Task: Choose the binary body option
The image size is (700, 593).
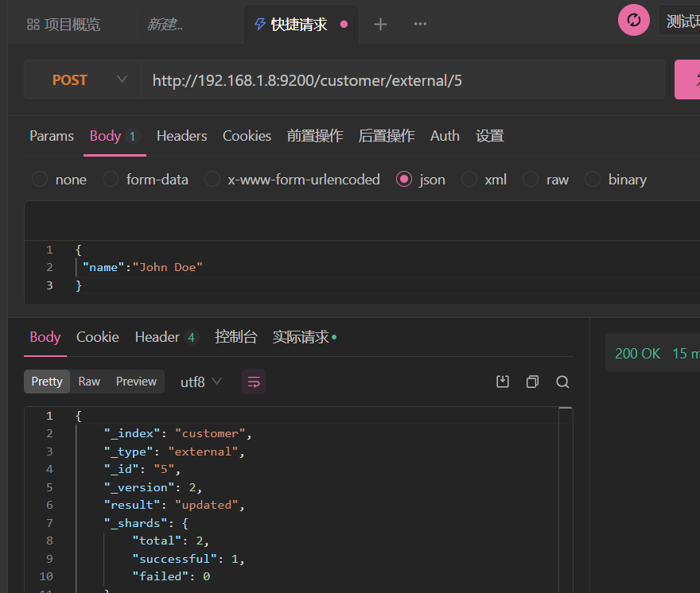Action: click(593, 180)
